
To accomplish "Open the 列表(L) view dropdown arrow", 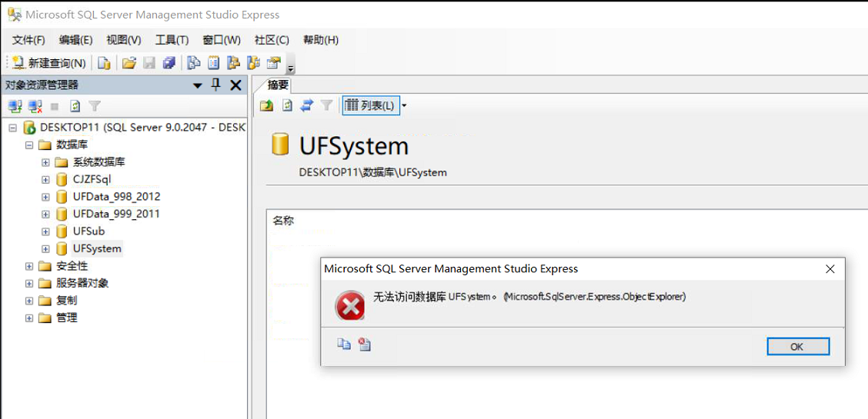I will (404, 105).
